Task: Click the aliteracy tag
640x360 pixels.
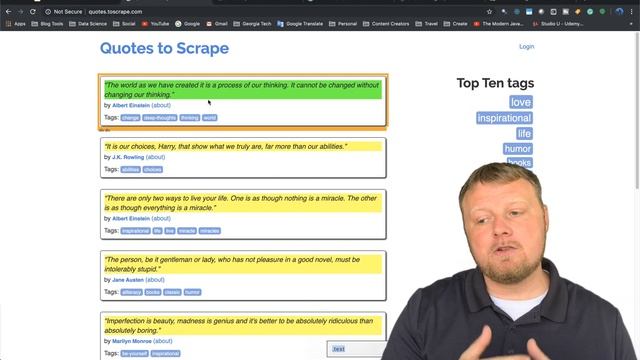Action: coord(131,292)
